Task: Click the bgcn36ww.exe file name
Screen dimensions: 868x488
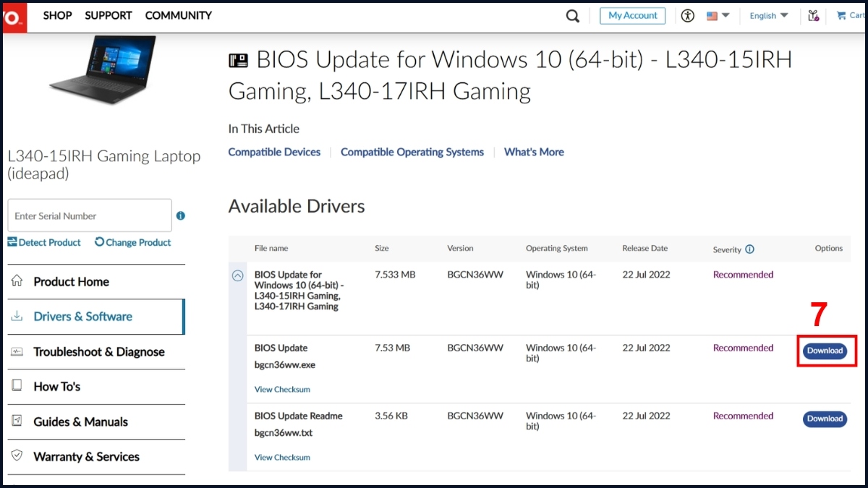Action: (x=285, y=365)
